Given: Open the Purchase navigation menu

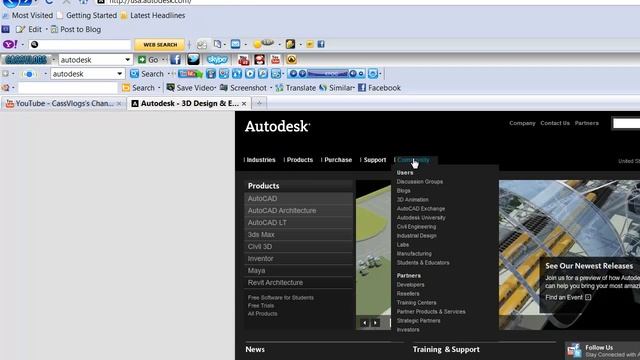Looking at the screenshot, I should point(338,160).
